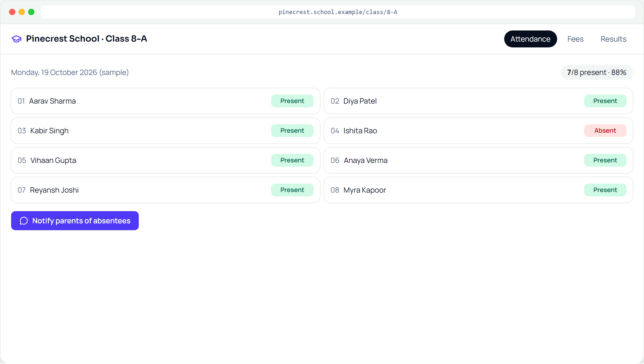Select student name Aarav Sharma

click(x=52, y=101)
